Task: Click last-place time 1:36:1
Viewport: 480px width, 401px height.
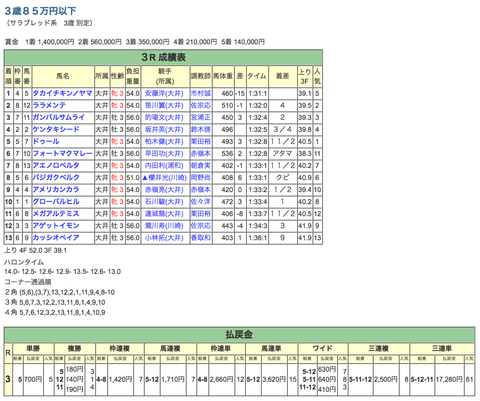Action: tap(257, 238)
